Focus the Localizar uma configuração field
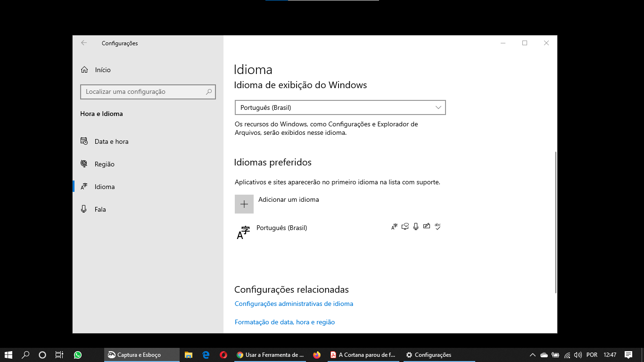Viewport: 644px width, 362px height. tap(148, 92)
